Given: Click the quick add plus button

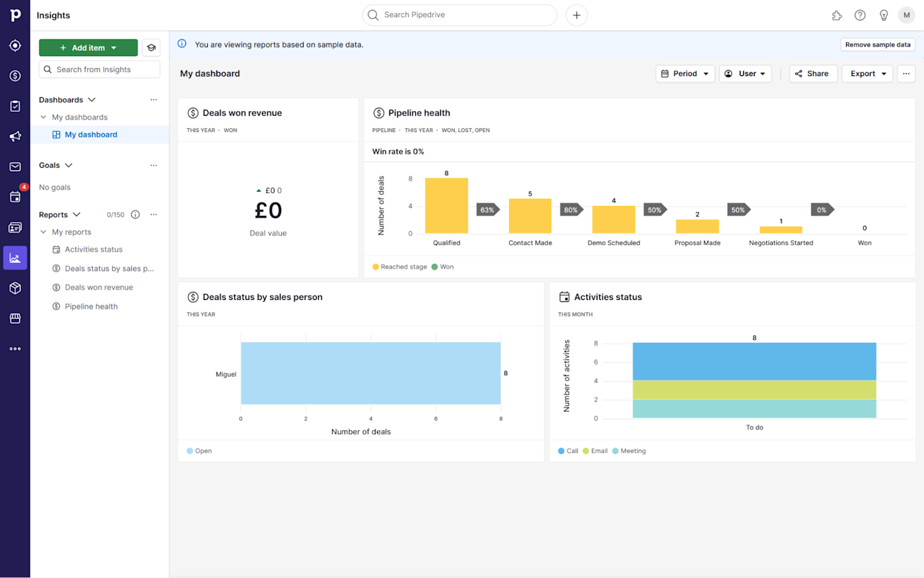Looking at the screenshot, I should (577, 15).
